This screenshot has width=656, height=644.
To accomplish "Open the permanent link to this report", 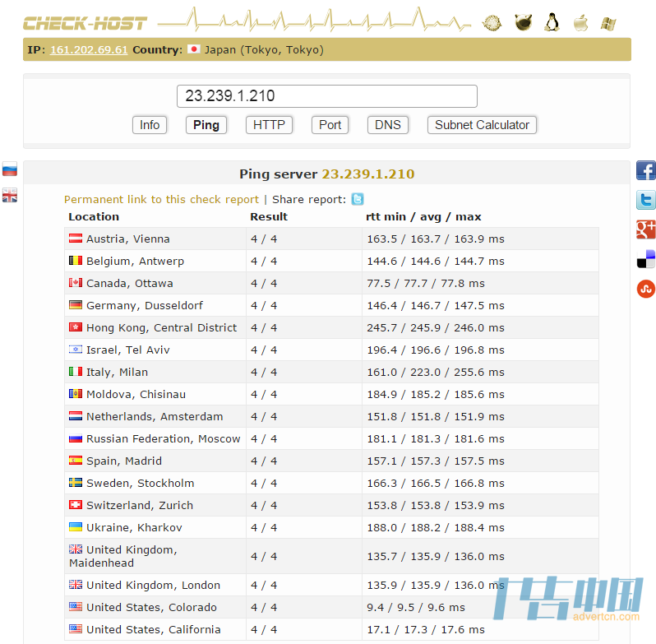I will pos(161,199).
